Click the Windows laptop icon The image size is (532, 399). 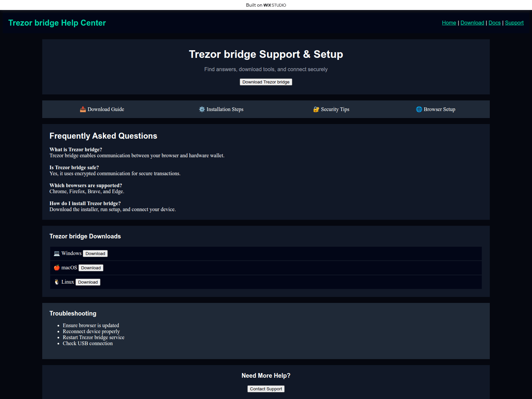(57, 253)
